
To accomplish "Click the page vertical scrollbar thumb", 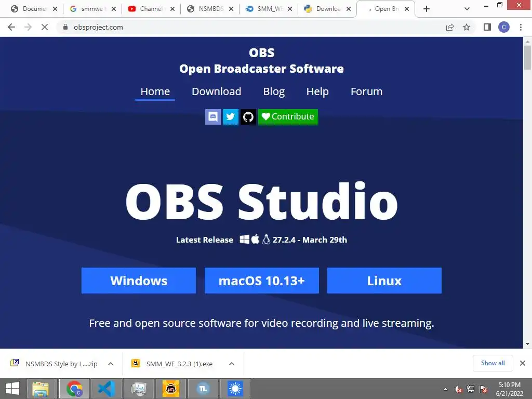I will 527,57.
